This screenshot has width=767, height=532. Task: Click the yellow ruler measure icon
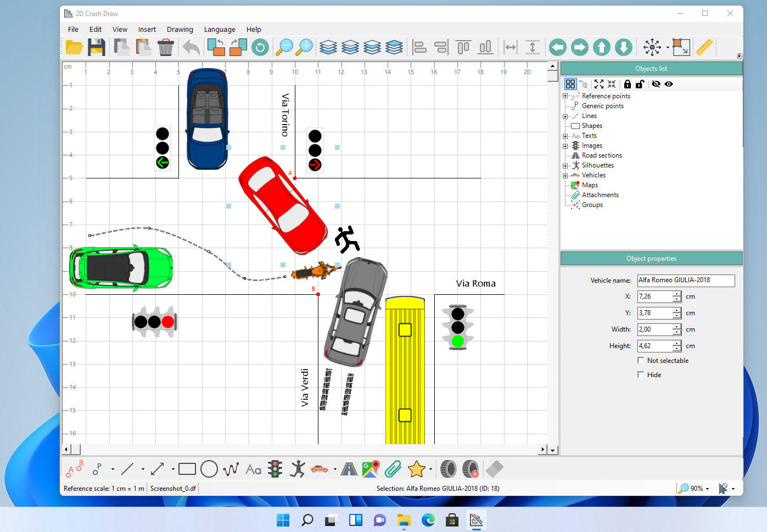coord(704,48)
